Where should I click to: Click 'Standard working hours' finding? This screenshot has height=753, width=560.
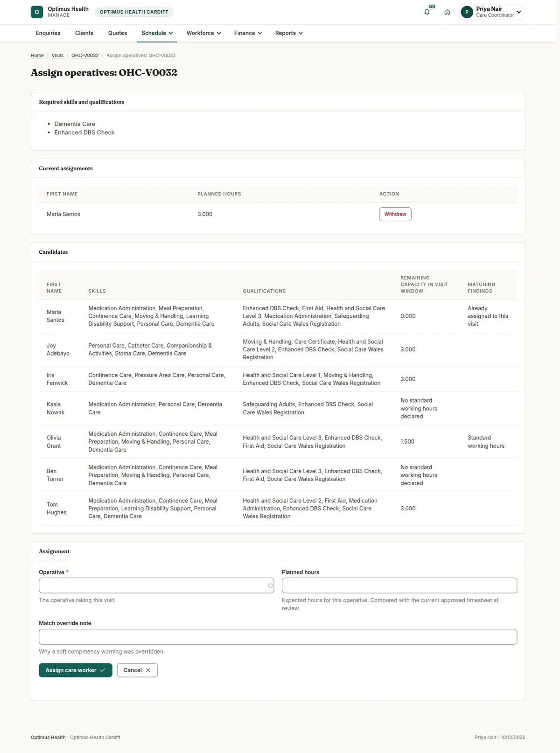click(486, 442)
